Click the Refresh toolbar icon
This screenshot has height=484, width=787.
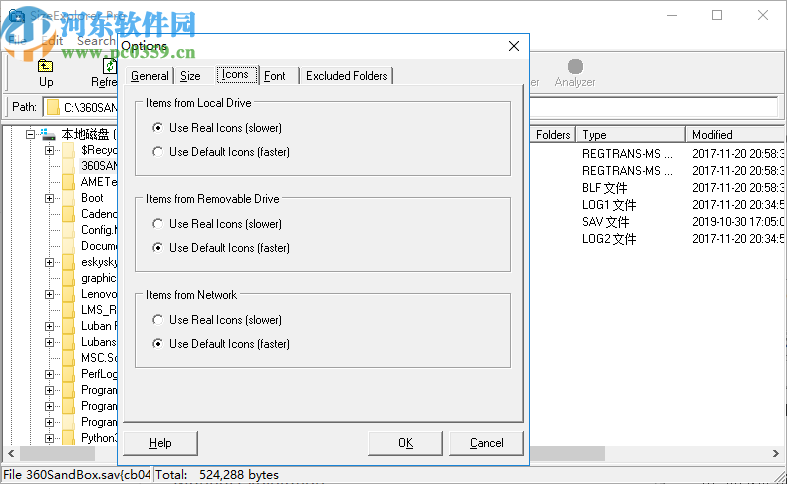pos(109,66)
